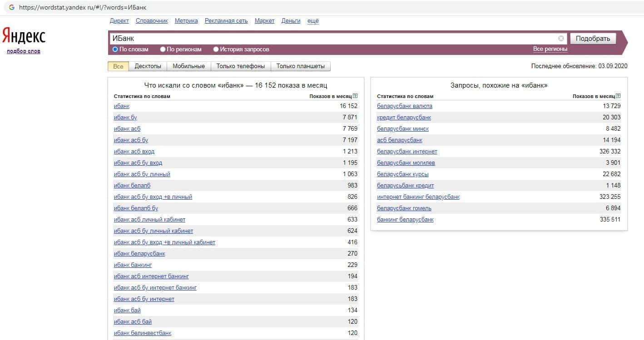Open the "беларусбанк интернет" similar query link
This screenshot has width=644, height=340.
[x=407, y=152]
